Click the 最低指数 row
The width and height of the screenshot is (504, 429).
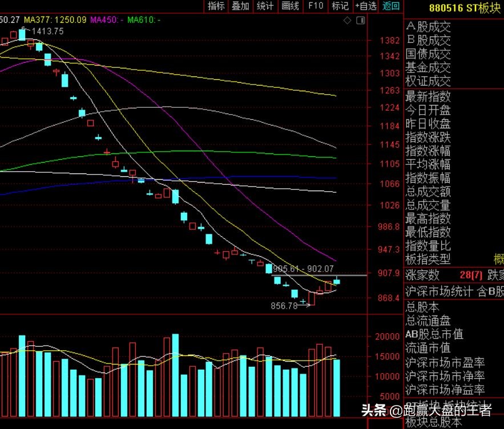pos(428,232)
